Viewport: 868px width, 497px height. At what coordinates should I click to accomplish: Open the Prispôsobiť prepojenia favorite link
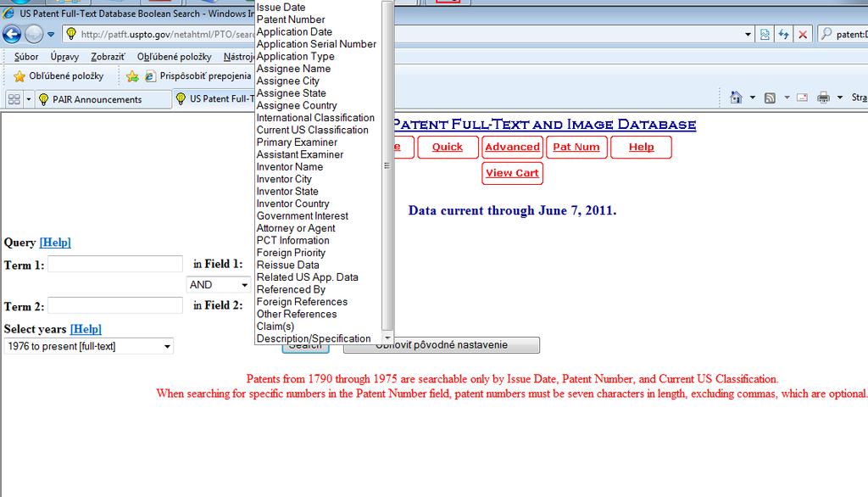click(x=198, y=76)
